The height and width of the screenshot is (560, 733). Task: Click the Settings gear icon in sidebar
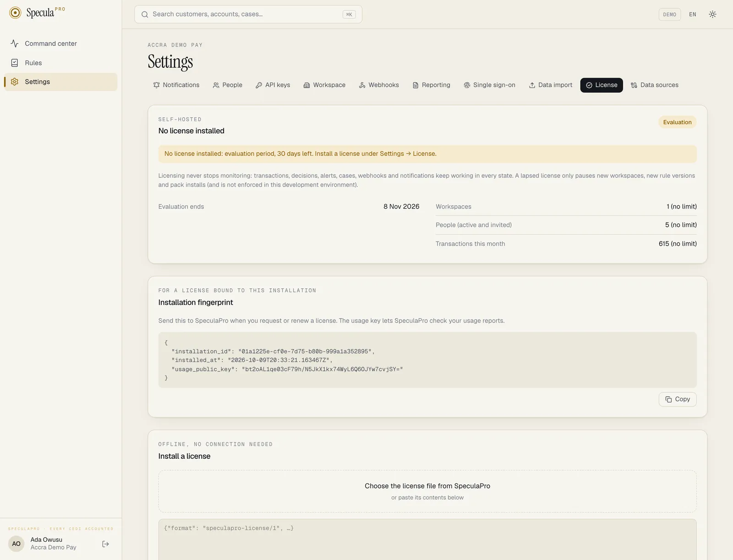pyautogui.click(x=15, y=82)
